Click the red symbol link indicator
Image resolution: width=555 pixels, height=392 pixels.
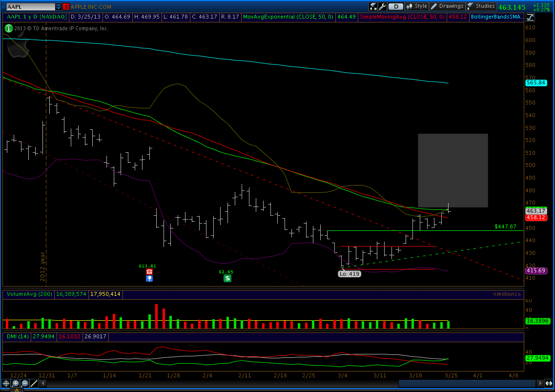click(x=66, y=7)
